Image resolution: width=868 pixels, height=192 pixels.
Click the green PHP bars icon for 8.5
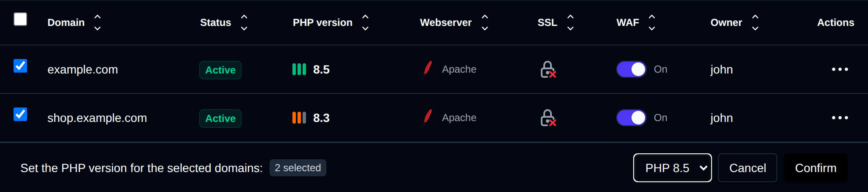(299, 69)
